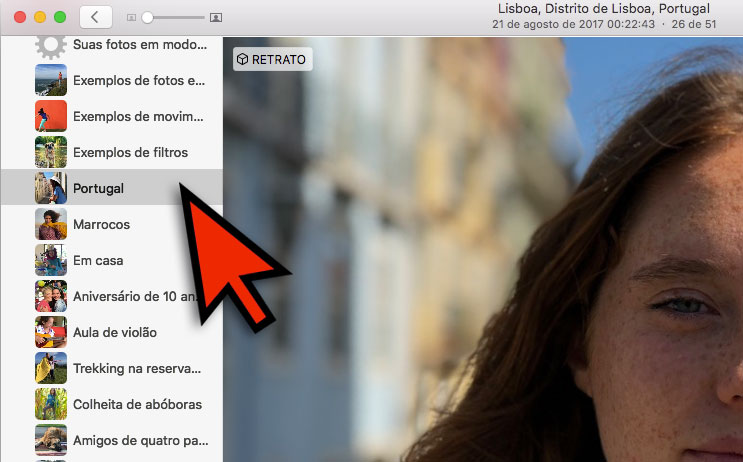Click the Exemplos de movimento album thumbnail
The height and width of the screenshot is (462, 743).
pyautogui.click(x=50, y=116)
